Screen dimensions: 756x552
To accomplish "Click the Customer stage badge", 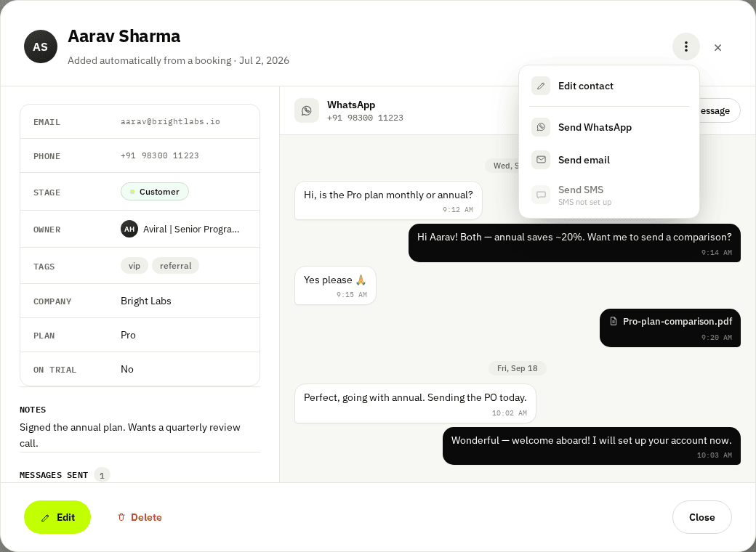I will point(155,192).
